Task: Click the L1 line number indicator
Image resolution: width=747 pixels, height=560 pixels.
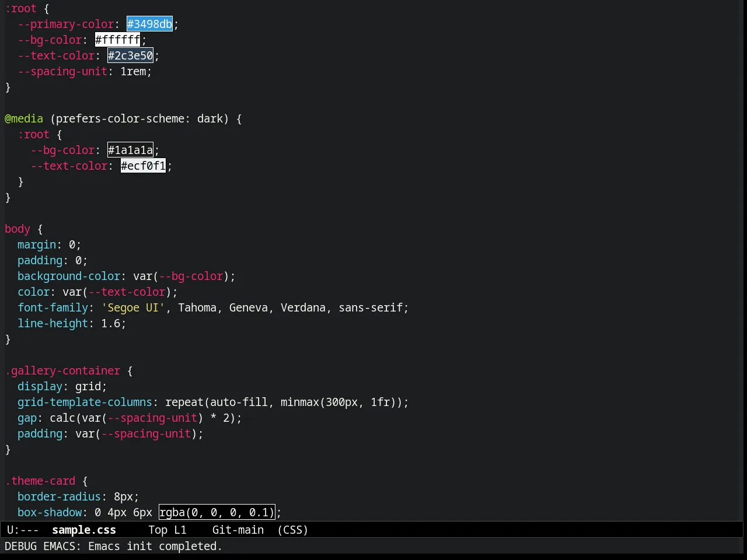Action: tap(180, 530)
